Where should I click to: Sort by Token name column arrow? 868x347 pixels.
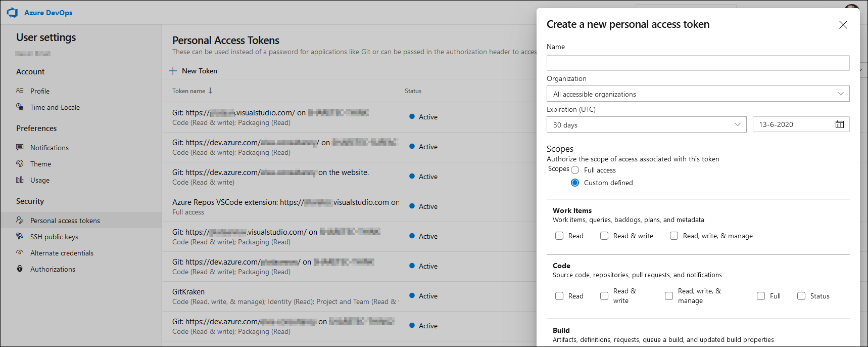pos(210,91)
